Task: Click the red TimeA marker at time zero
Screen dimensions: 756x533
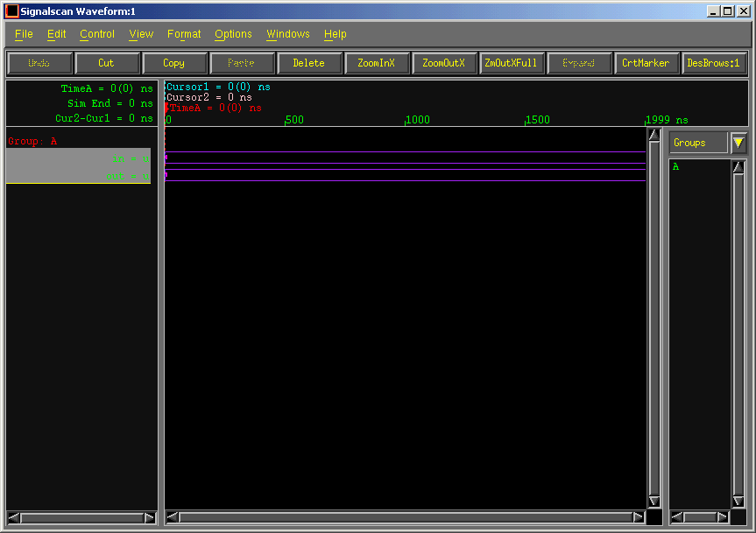Action: 166,108
